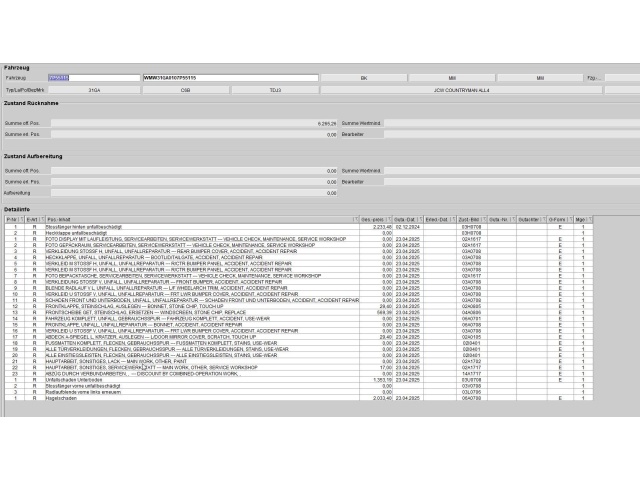Open the P-Nr column filter arrow
Screen dimensions: 640x480
click(x=20, y=218)
